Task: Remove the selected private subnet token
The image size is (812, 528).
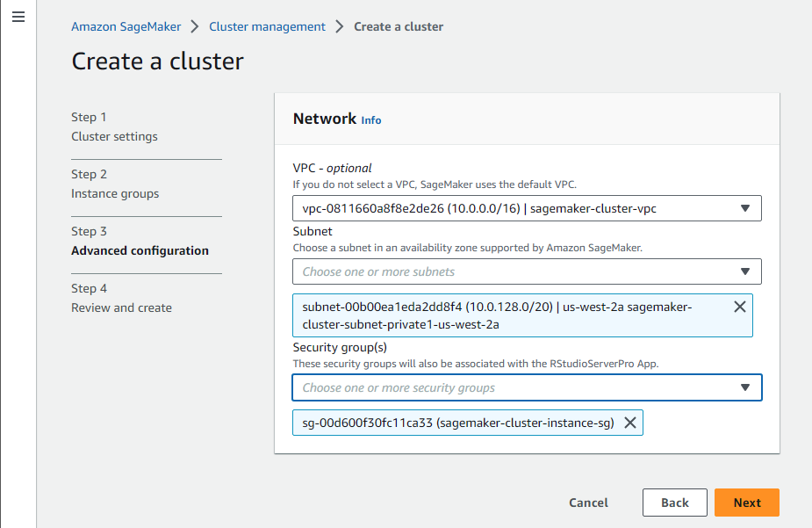Action: pos(740,307)
